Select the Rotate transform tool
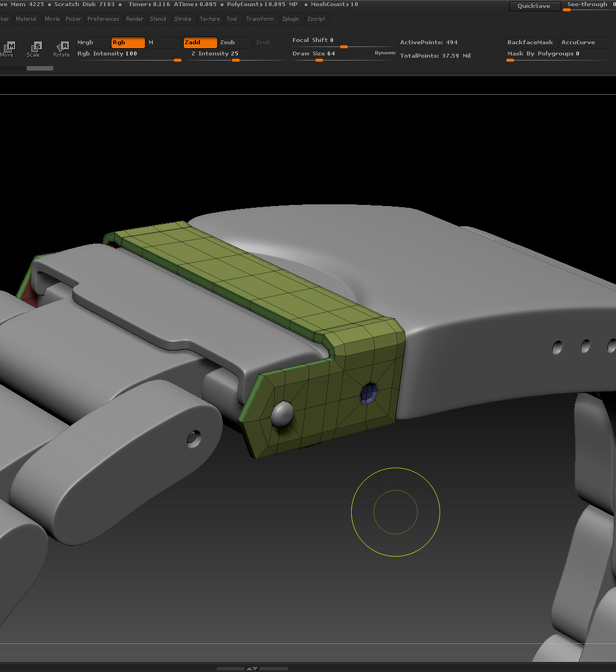Screen dimensions: 616x672 click(x=62, y=49)
